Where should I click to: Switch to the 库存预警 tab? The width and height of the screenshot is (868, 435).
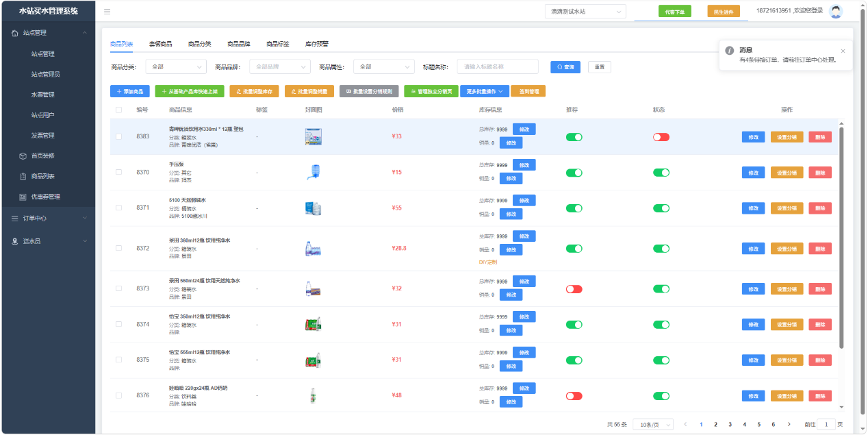(x=317, y=44)
